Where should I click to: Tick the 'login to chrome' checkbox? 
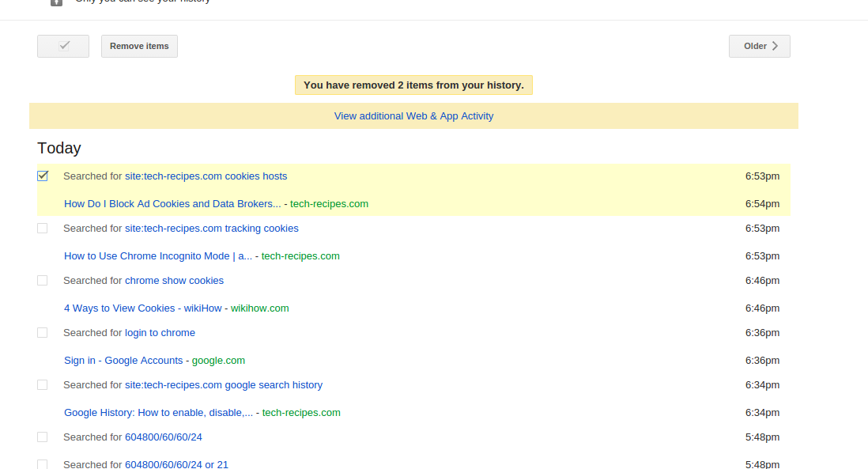[x=43, y=332]
